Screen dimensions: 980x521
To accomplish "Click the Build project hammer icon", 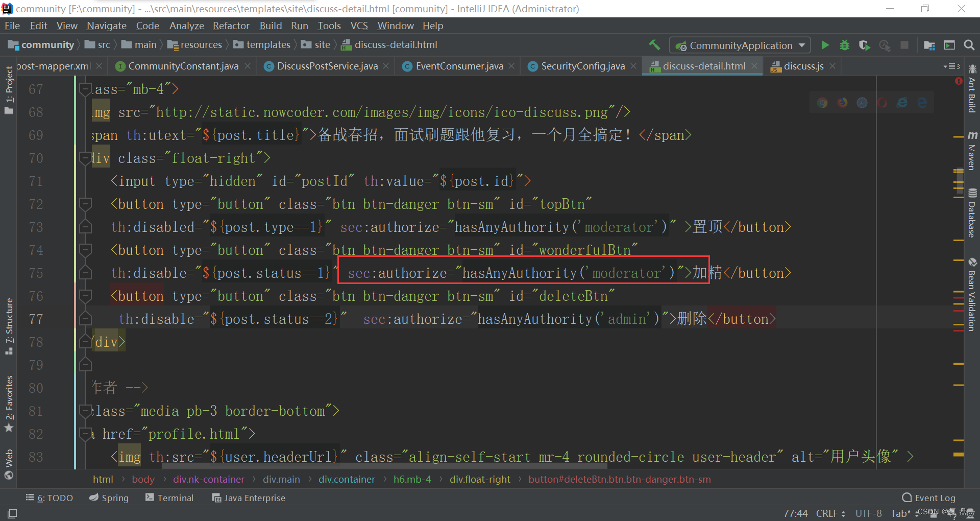I will coord(654,45).
